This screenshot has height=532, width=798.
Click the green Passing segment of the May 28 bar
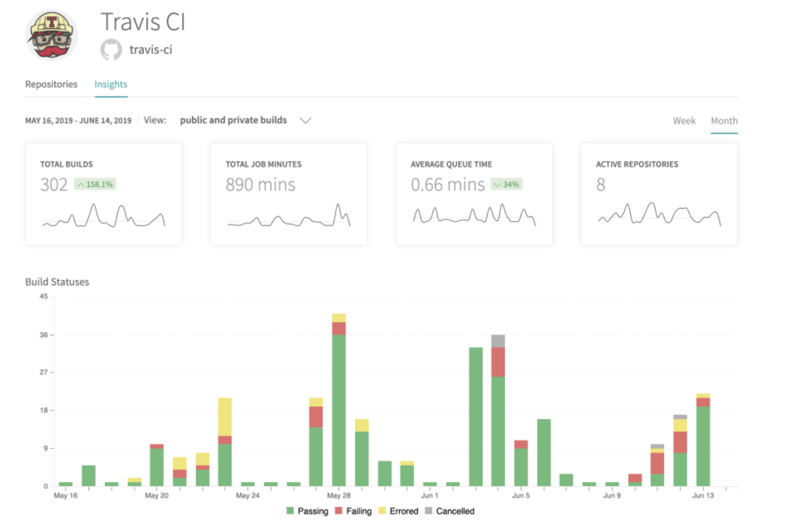click(x=339, y=410)
